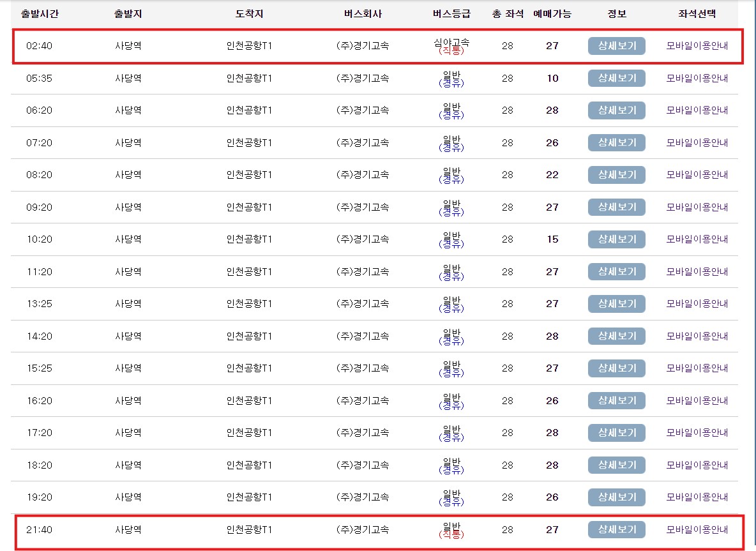756x551 pixels.
Task: Click 상세보기 for the 13:25 departure
Action: point(616,303)
